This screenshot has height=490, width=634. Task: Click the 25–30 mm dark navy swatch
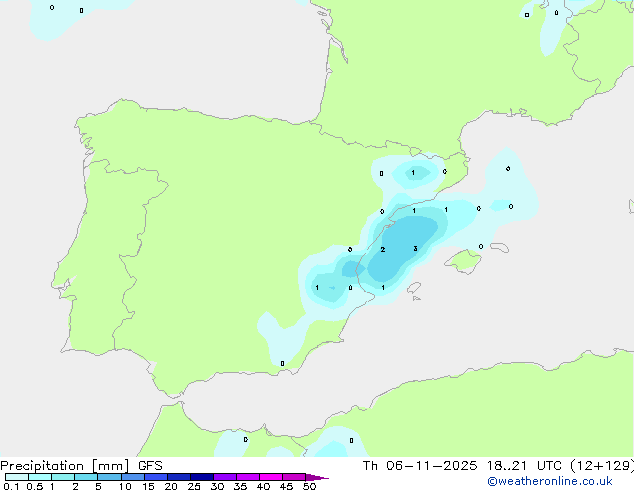[x=202, y=477]
